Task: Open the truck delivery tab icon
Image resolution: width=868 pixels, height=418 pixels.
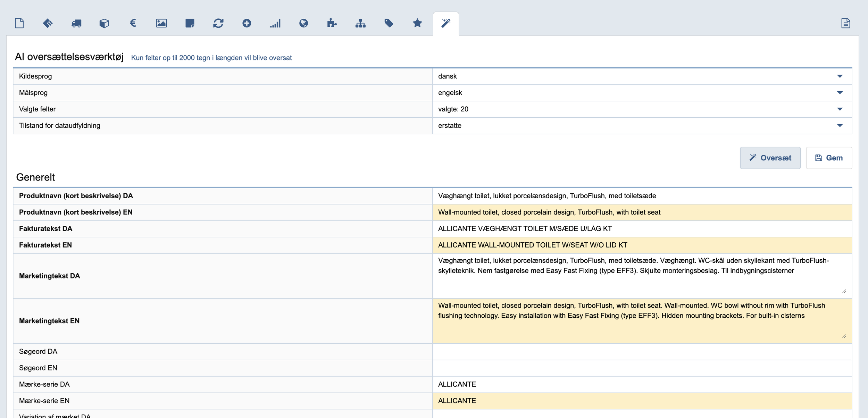Action: (x=76, y=23)
